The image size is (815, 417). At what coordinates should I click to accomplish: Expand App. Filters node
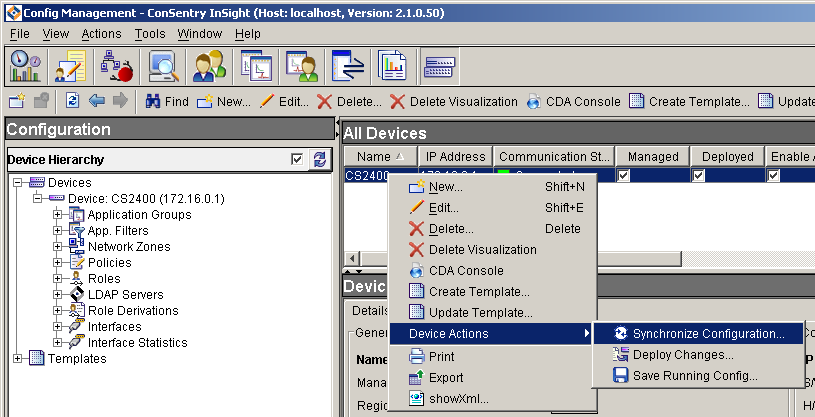57,231
